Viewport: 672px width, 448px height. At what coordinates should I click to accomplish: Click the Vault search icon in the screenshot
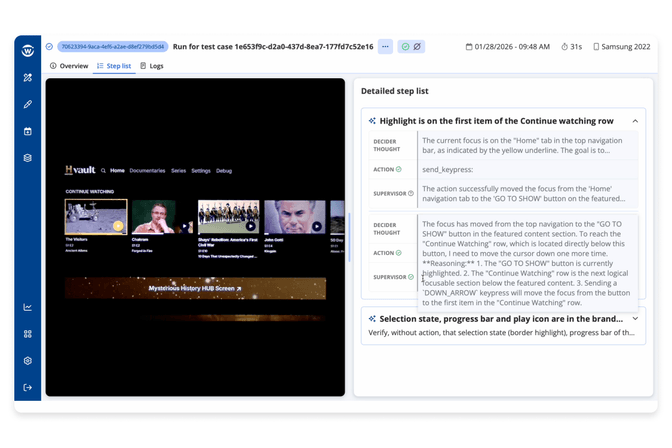pyautogui.click(x=103, y=171)
